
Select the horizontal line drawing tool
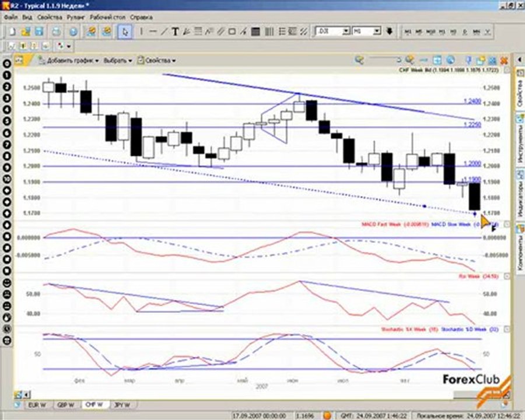[153, 32]
